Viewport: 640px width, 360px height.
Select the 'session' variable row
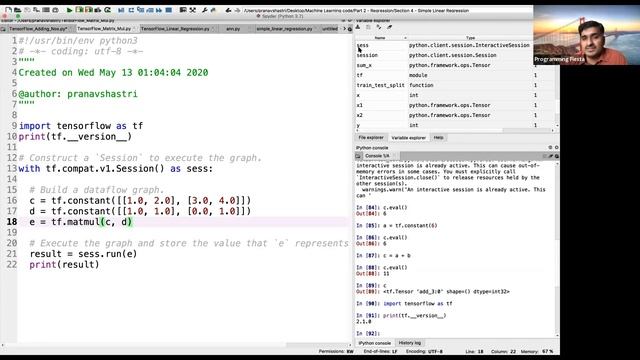(x=443, y=55)
